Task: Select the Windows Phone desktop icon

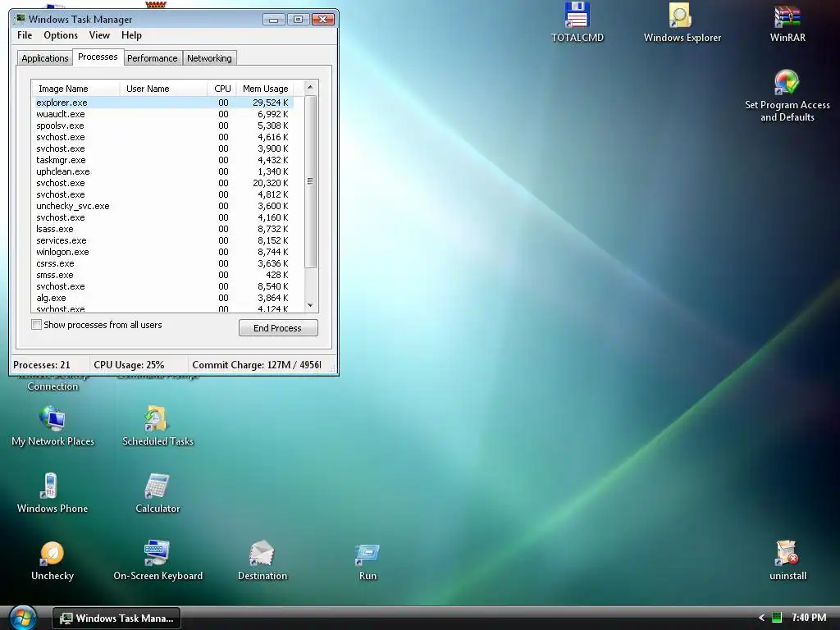Action: click(52, 493)
